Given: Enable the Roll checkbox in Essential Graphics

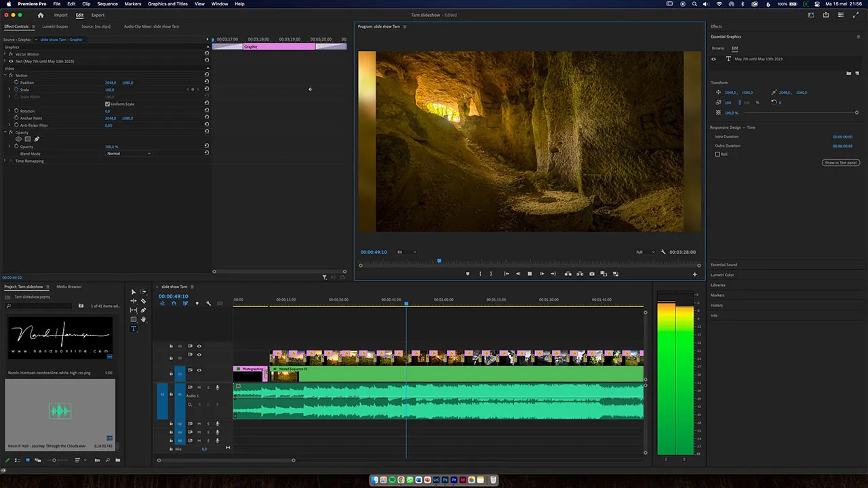Looking at the screenshot, I should click(x=717, y=155).
